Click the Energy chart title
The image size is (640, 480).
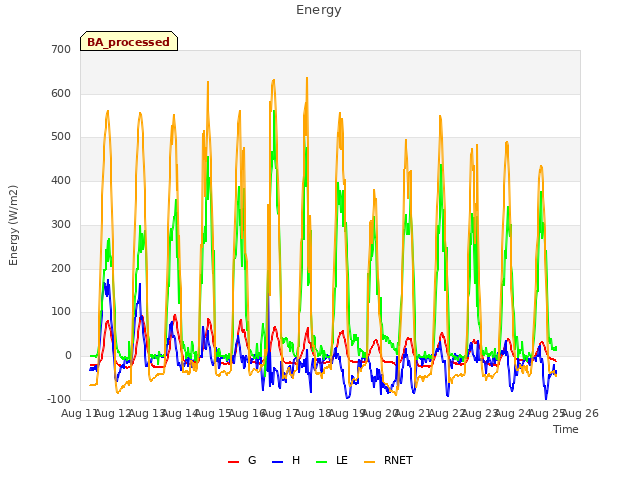click(319, 10)
